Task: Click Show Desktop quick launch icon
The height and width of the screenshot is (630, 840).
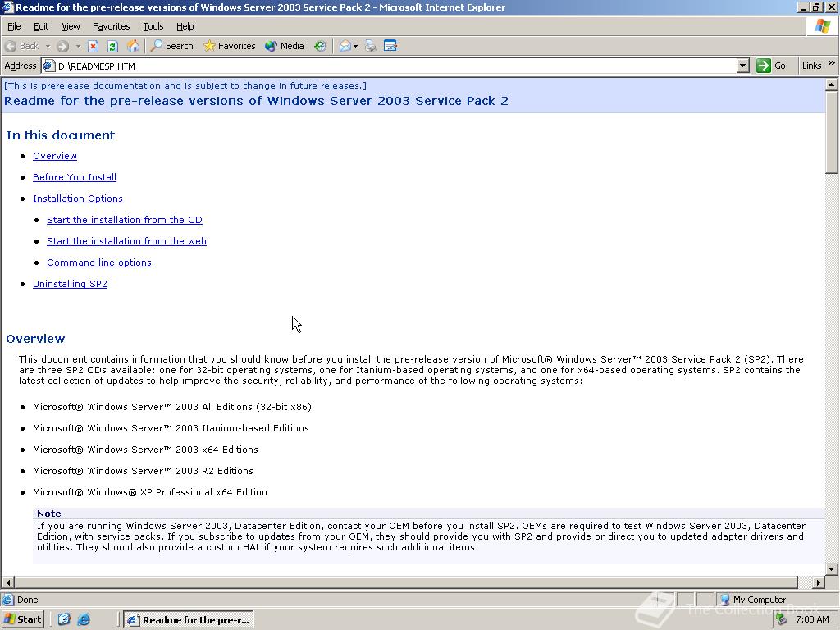Action: 64,620
